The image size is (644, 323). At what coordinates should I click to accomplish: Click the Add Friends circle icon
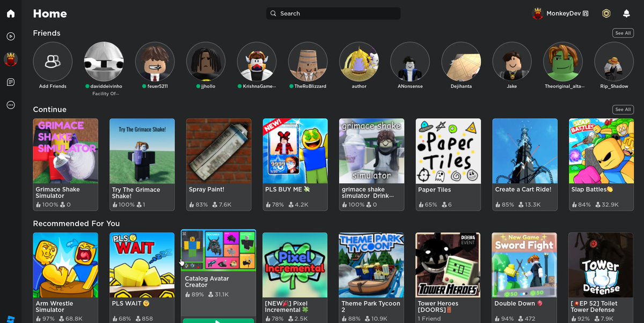pos(53,62)
